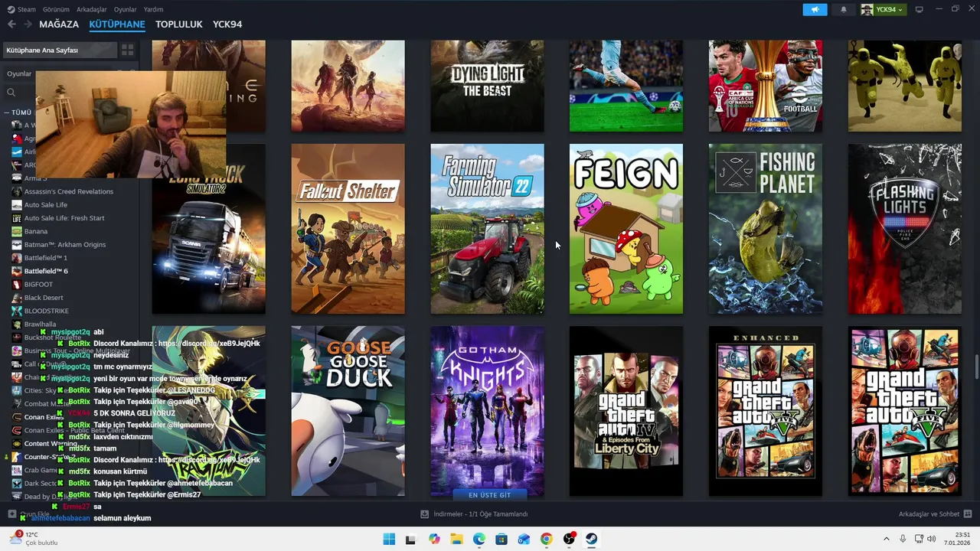
Task: Open the notifications bell
Action: click(x=844, y=9)
